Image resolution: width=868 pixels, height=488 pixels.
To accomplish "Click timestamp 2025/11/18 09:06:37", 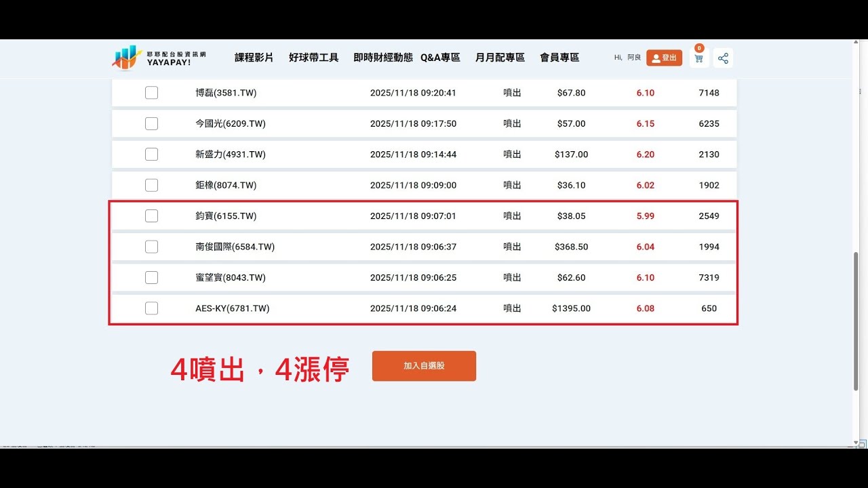I will [413, 247].
